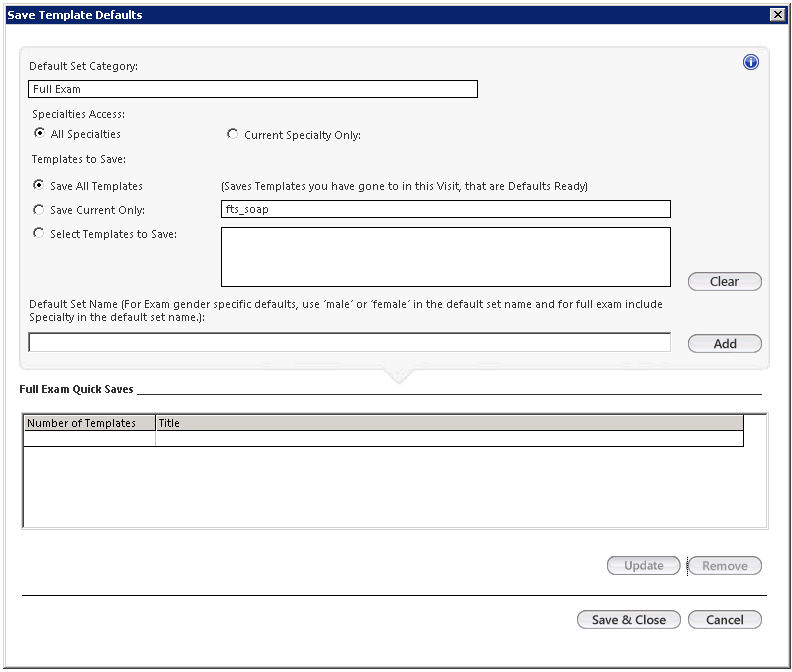Close the Save Template Defaults dialog
The width and height of the screenshot is (792, 672).
[x=778, y=15]
